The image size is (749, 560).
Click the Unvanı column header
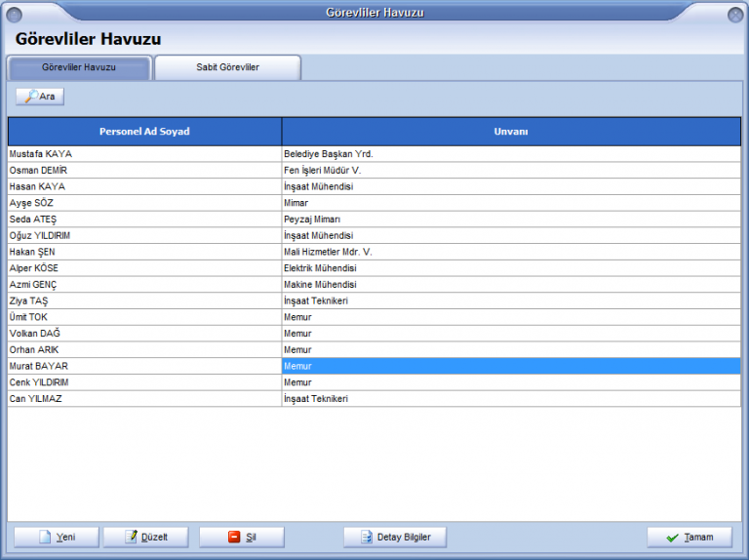pyautogui.click(x=511, y=132)
